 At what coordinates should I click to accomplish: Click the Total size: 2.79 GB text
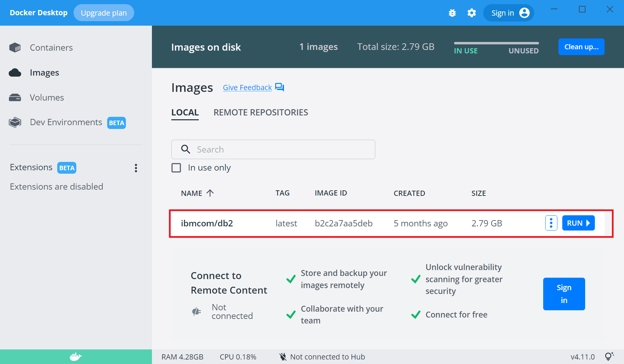point(396,47)
